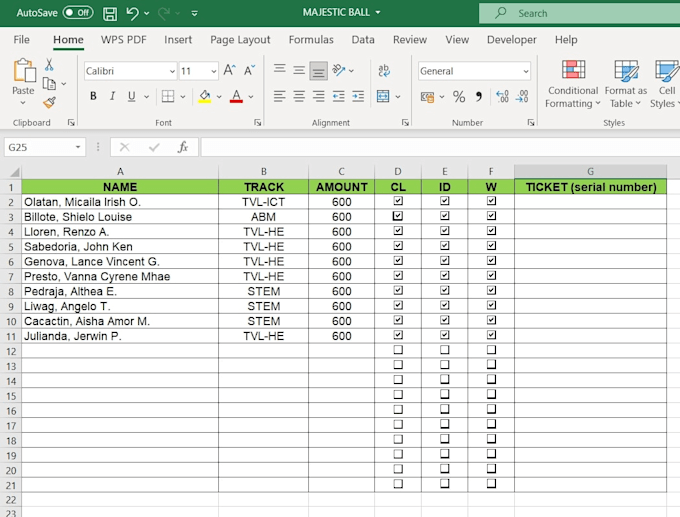This screenshot has height=517, width=680.
Task: Click Decrease Decimal icon
Action: pos(522,96)
